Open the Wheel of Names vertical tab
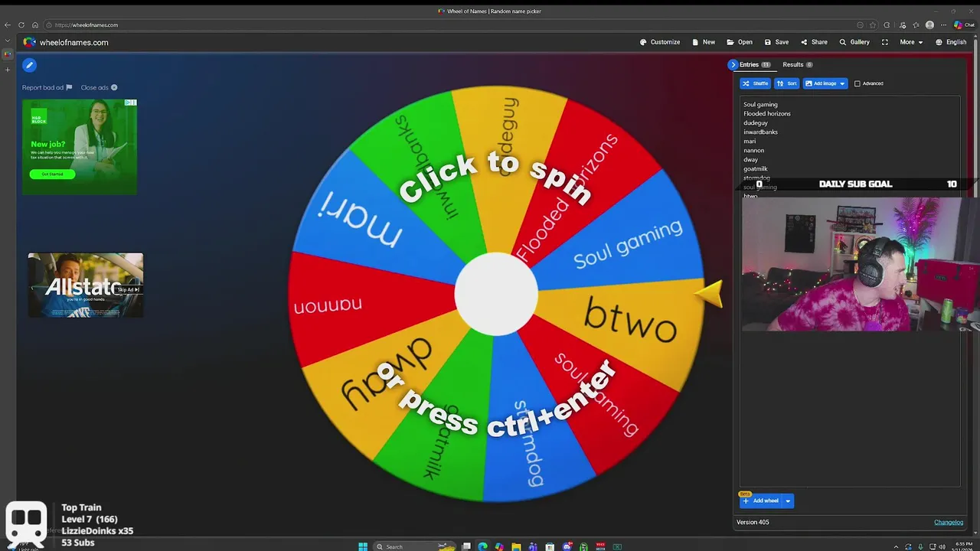The width and height of the screenshot is (980, 551). click(8, 54)
